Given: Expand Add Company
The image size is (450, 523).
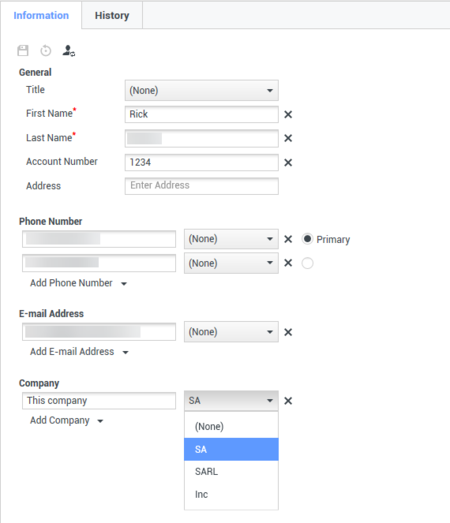Looking at the screenshot, I should point(67,421).
